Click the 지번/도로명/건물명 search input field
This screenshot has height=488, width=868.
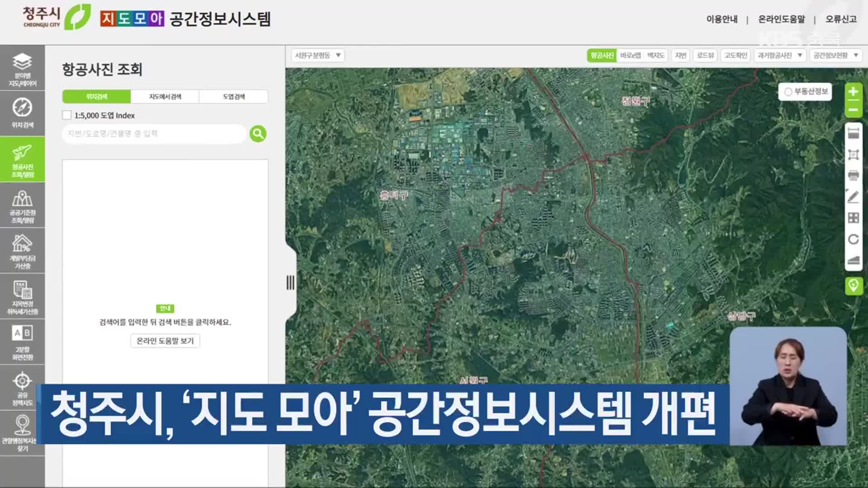point(154,134)
